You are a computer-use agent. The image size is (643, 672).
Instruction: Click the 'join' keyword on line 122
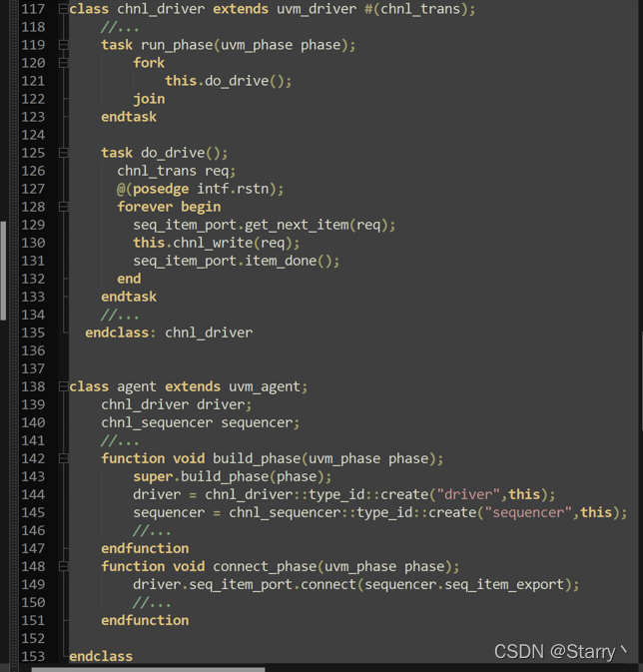click(x=149, y=100)
